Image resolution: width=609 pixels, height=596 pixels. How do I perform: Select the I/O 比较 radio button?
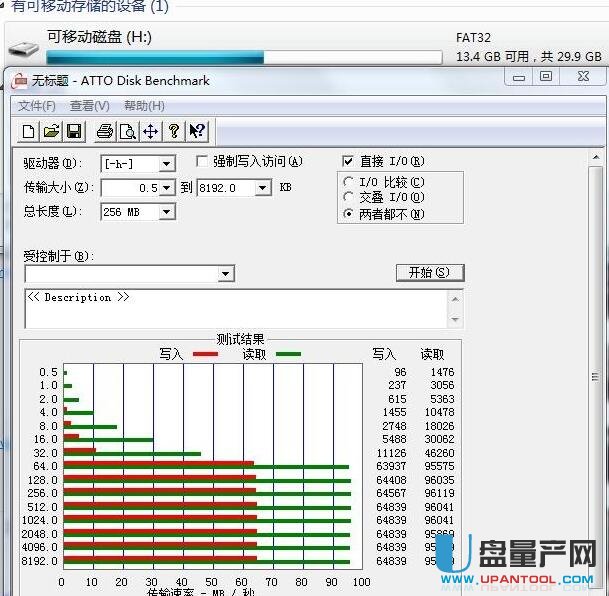348,182
